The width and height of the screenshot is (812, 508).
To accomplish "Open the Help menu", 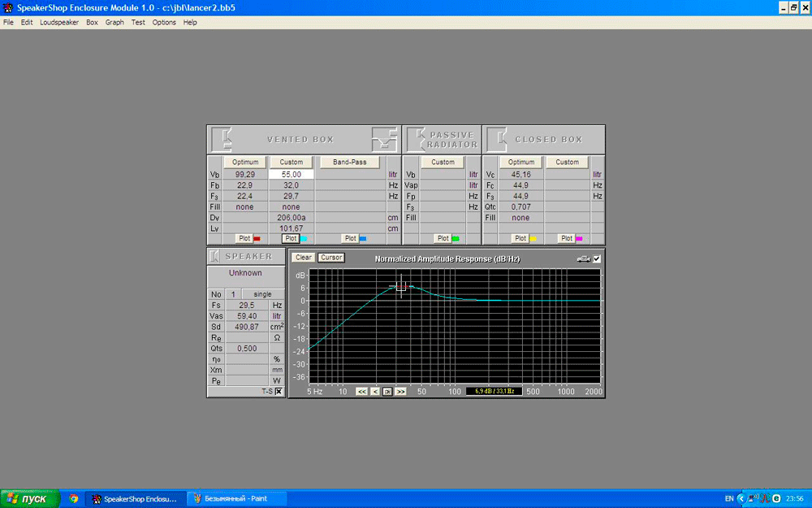I will click(190, 22).
